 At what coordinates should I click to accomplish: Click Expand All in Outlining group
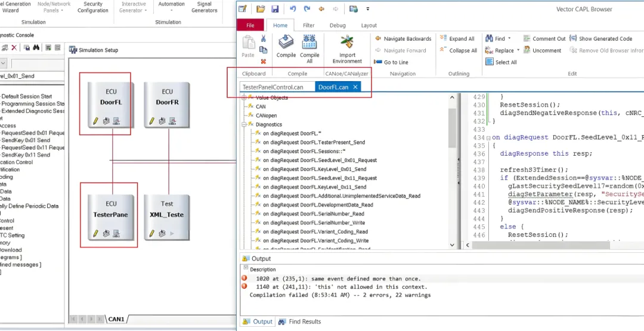pyautogui.click(x=457, y=39)
